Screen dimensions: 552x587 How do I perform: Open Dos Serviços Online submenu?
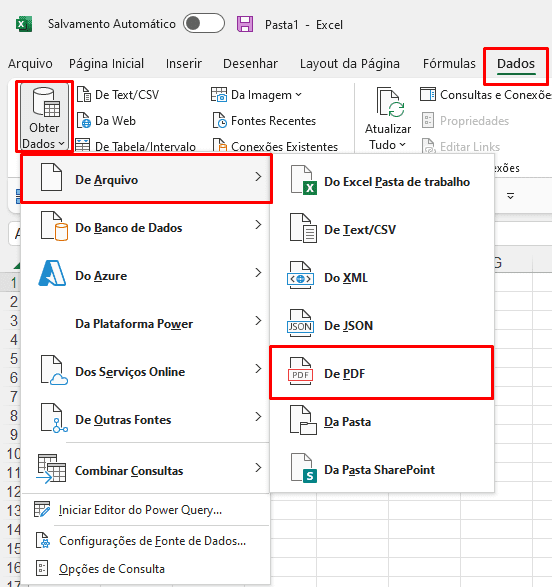pyautogui.click(x=146, y=371)
